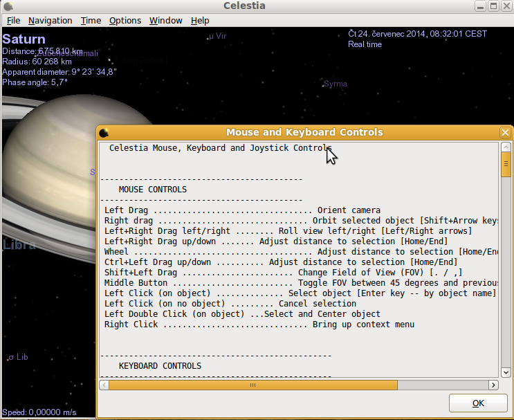Click the 'Middle Button' Toggle FOV line
The width and height of the screenshot is (514, 420).
[x=301, y=283]
